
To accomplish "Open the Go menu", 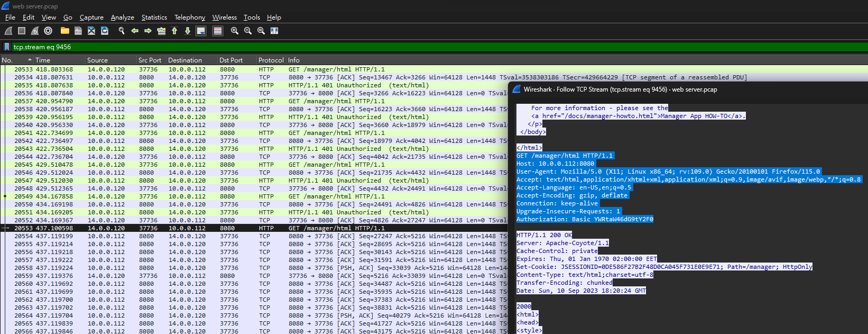I will point(68,17).
